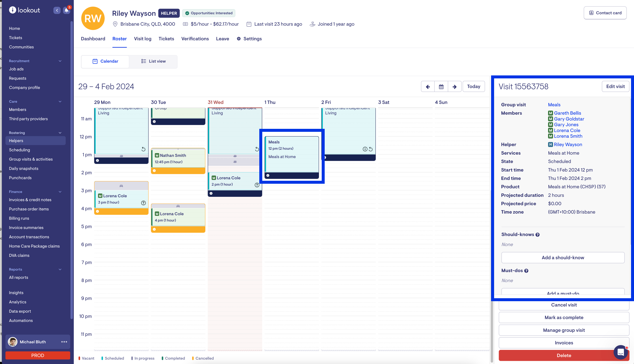Open the Visit log tab
The width and height of the screenshot is (634, 364).
(x=142, y=39)
